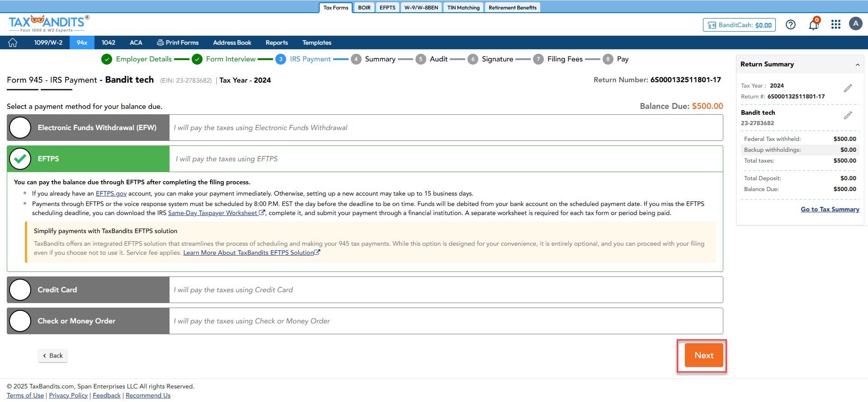Viewport: 868px width, 402px height.
Task: Select the 94x menu item
Action: pos(82,42)
